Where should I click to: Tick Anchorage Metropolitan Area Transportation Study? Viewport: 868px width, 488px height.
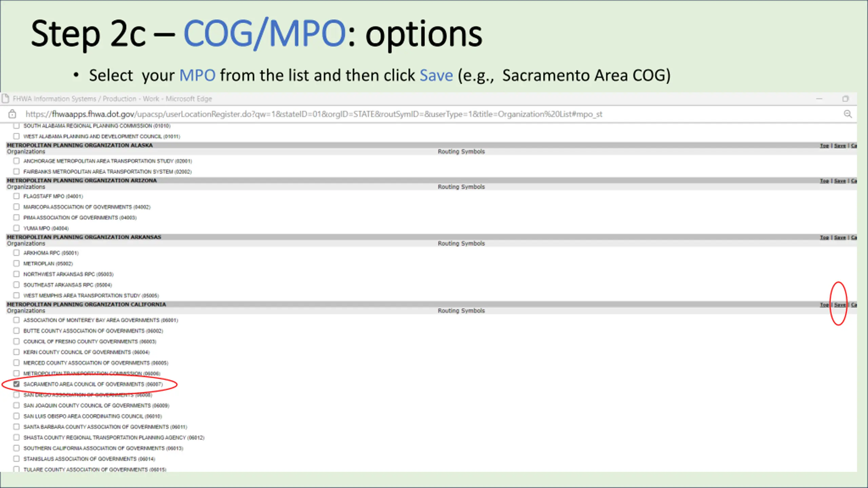click(16, 161)
